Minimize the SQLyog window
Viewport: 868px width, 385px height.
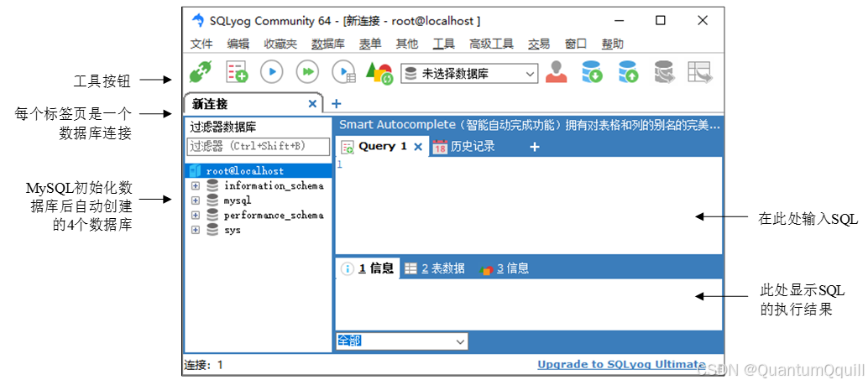tap(619, 20)
